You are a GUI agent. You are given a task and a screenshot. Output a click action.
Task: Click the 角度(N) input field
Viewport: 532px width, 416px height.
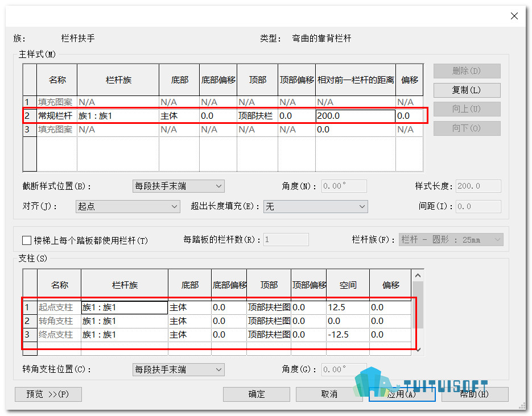344,186
